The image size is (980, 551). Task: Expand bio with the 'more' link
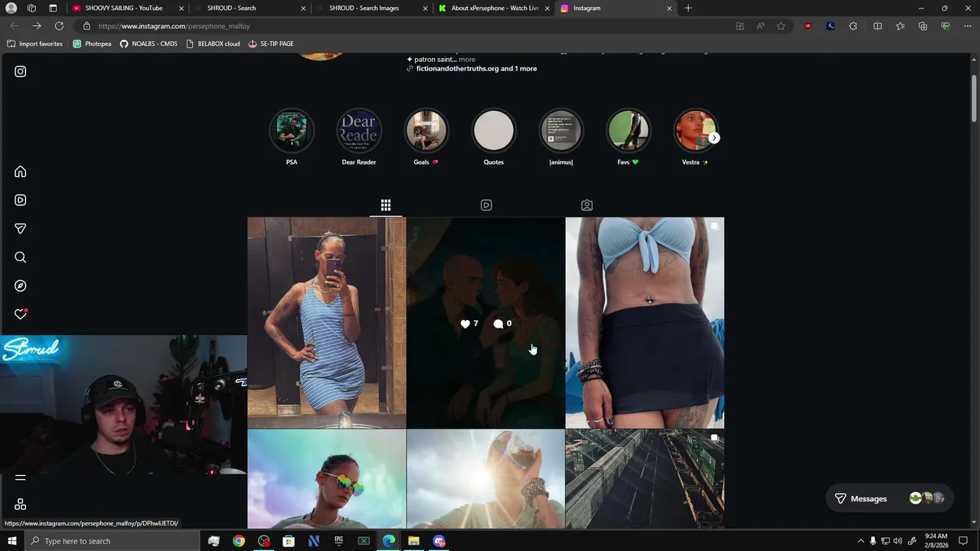click(x=467, y=59)
